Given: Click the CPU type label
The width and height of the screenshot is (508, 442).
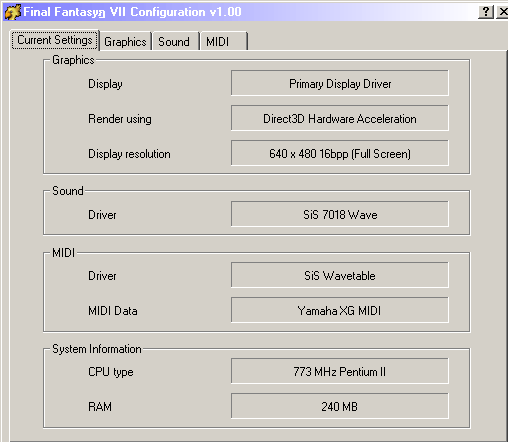Looking at the screenshot, I should click(x=111, y=372).
